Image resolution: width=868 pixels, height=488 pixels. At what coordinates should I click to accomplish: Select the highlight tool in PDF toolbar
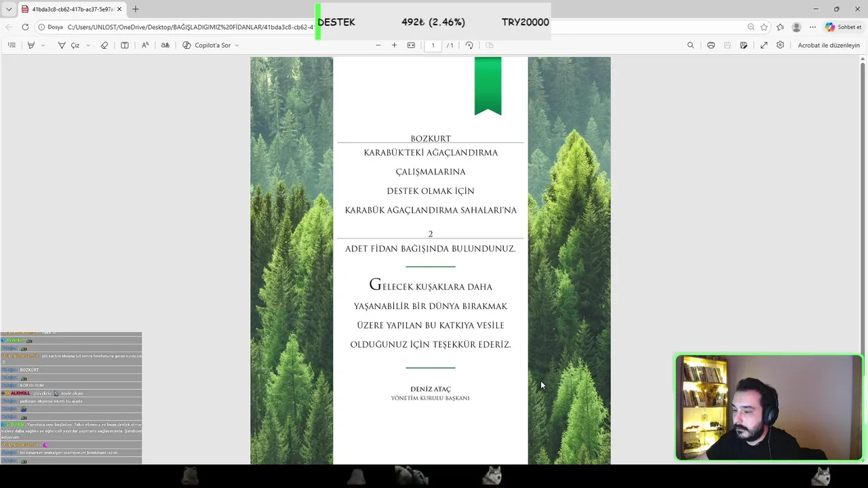pyautogui.click(x=31, y=45)
